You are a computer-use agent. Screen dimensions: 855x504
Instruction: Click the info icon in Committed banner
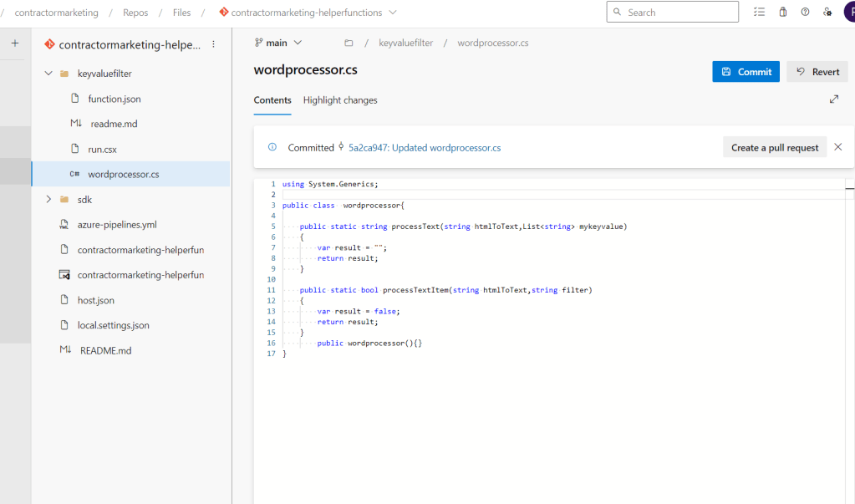(x=272, y=147)
